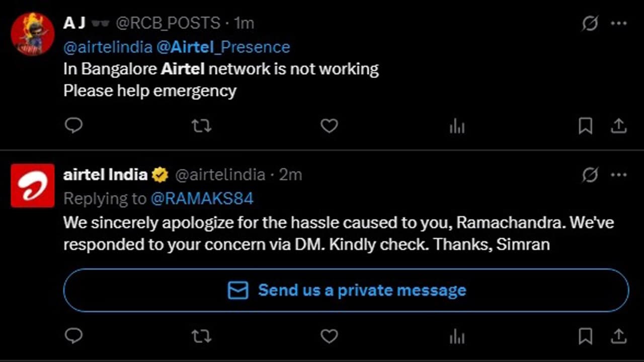The width and height of the screenshot is (644, 362).
Task: Open airtel India profile picture
Action: point(33,186)
